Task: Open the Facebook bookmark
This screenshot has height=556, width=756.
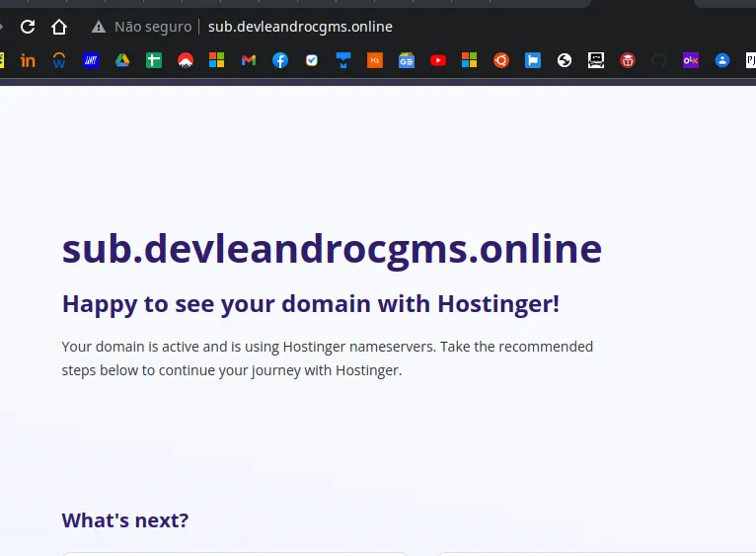Action: [280, 60]
